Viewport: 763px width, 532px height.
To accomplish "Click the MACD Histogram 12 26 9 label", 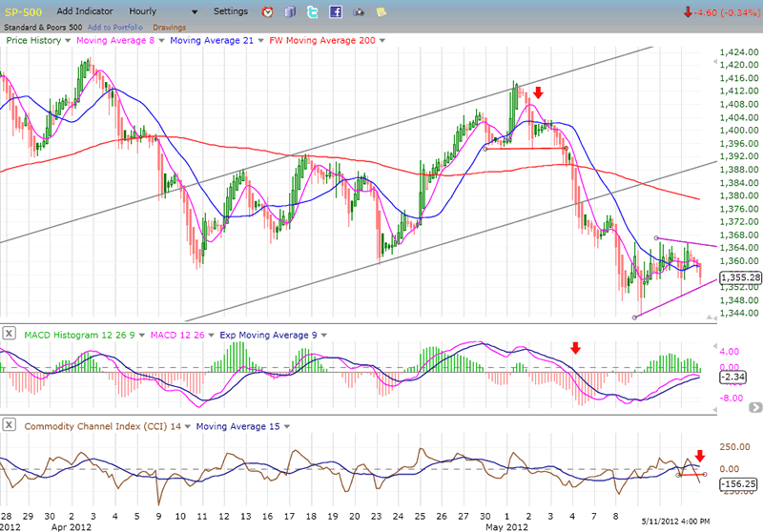I will point(79,335).
